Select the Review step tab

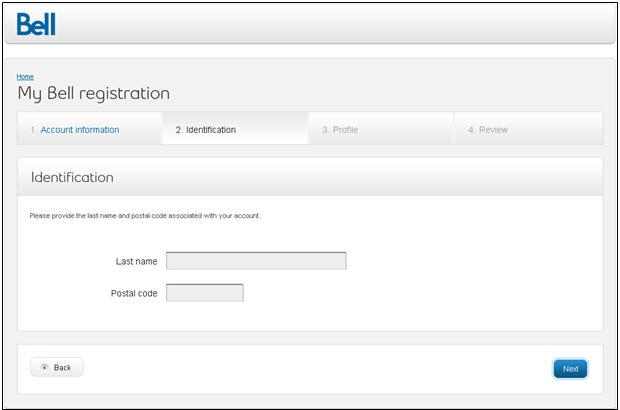tap(528, 129)
